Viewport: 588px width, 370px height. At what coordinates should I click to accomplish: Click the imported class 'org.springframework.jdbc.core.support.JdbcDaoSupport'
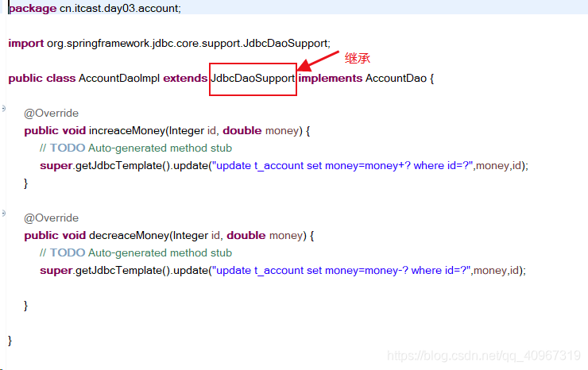[x=187, y=44]
